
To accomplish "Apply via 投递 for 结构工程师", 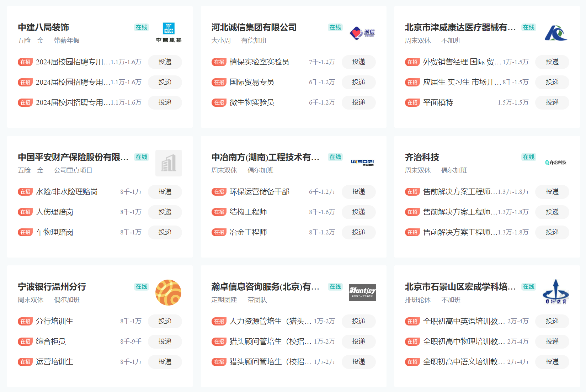I will click(359, 212).
